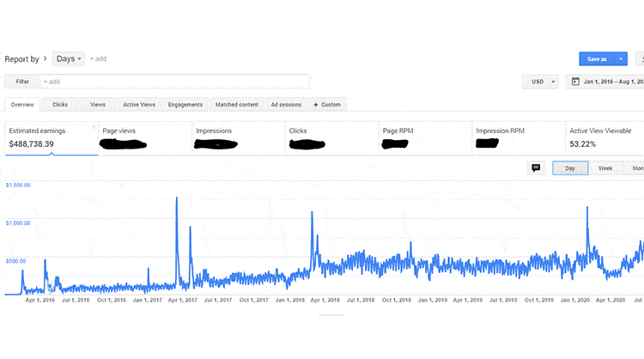
Task: Open the USD currency dropdown
Action: coord(540,82)
